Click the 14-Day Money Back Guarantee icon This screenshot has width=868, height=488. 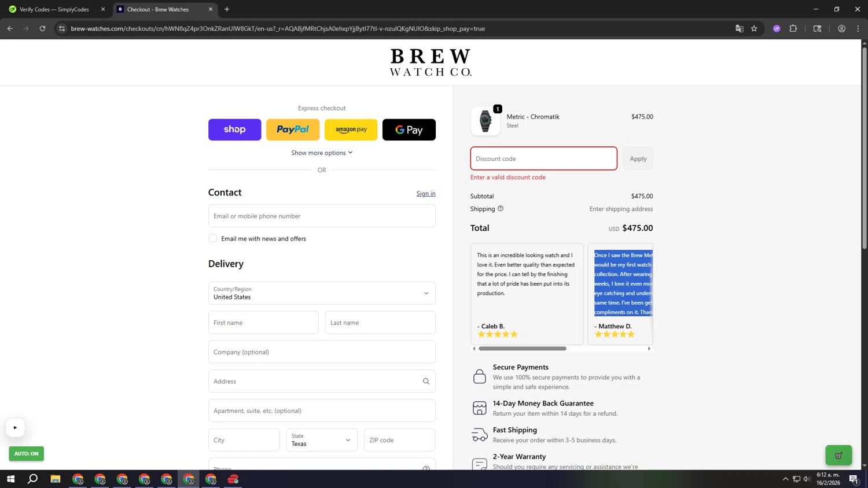[x=480, y=408]
